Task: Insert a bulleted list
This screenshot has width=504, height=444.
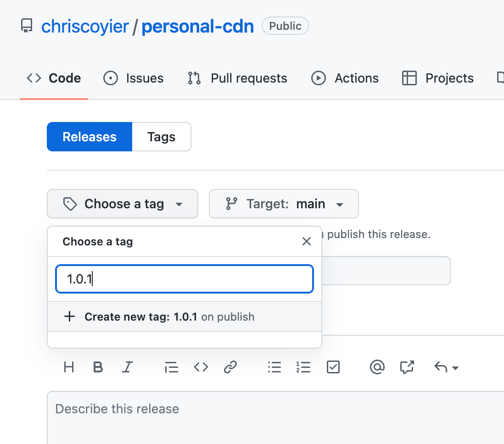Action: pos(274,367)
